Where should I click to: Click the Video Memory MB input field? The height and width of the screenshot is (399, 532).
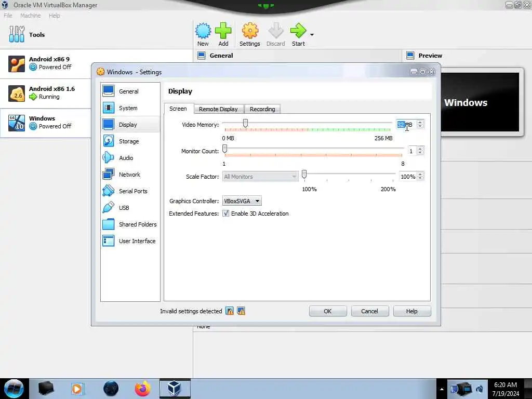(406, 125)
